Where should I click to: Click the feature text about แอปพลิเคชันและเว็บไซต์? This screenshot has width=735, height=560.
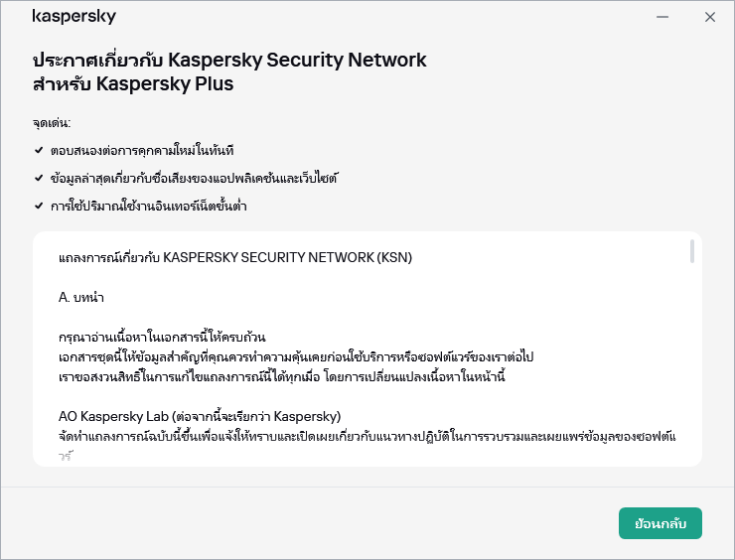pos(194,179)
